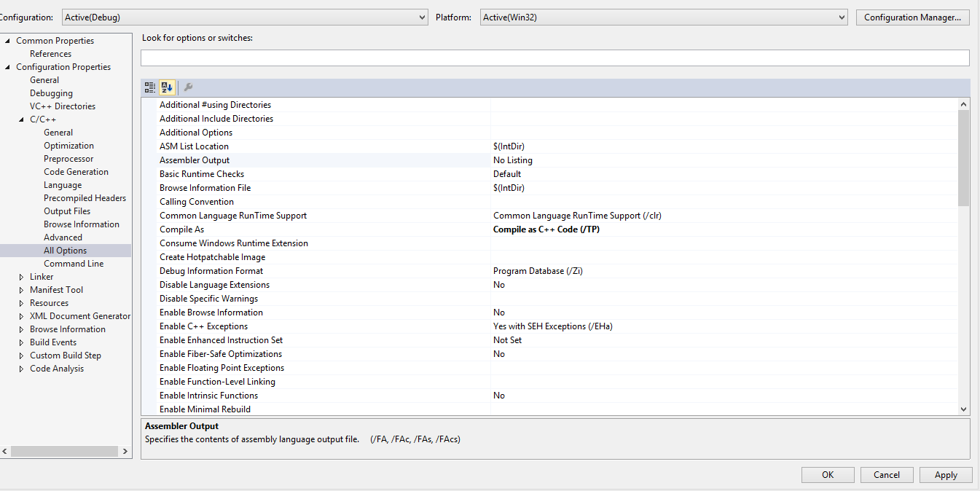Click ASM List Location value $(IntDir)
The image size is (980, 491).
pyautogui.click(x=509, y=146)
